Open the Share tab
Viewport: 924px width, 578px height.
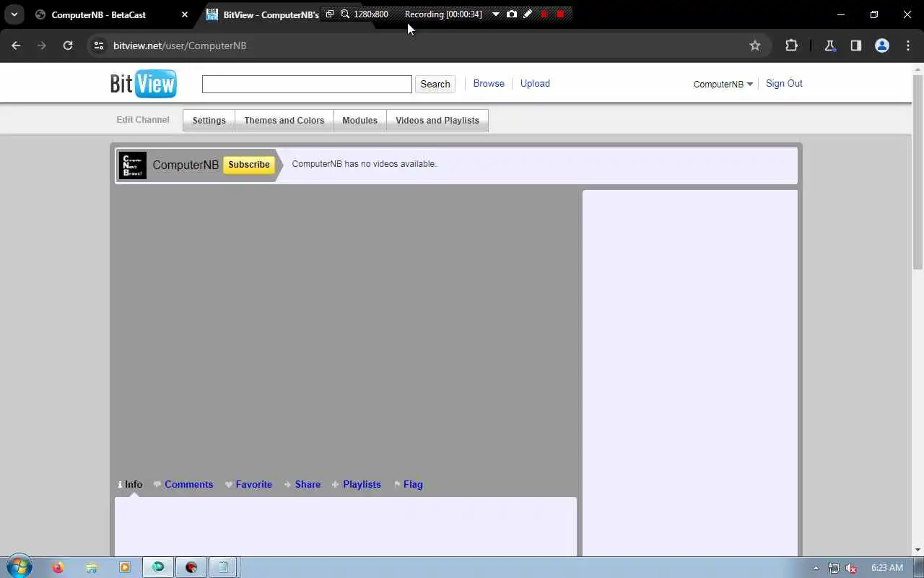click(x=302, y=485)
